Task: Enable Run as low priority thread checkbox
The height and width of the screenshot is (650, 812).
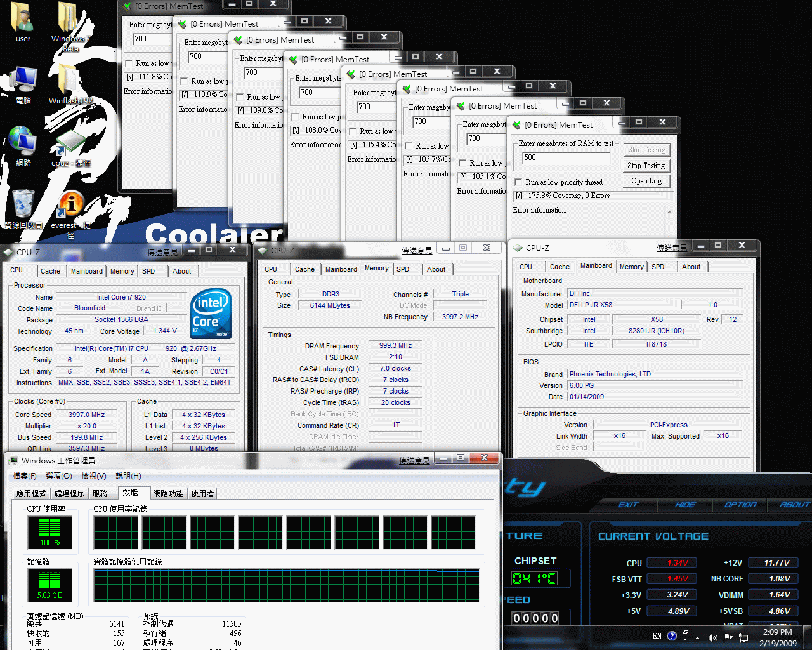Action: [x=518, y=182]
